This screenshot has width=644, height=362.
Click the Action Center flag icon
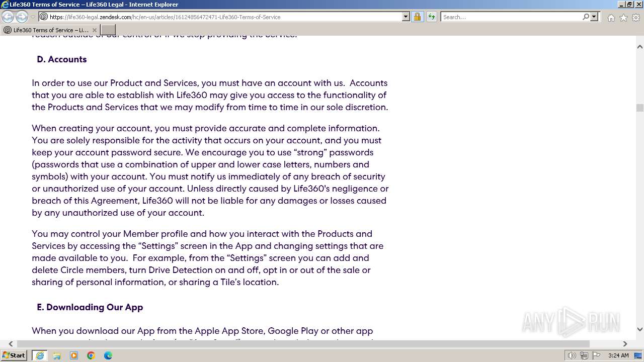click(595, 355)
